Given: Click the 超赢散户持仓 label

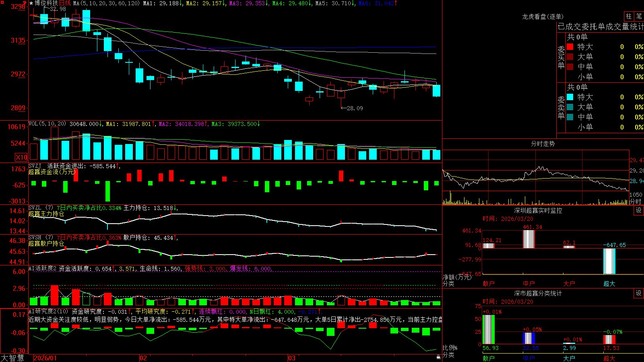Looking at the screenshot, I should [x=46, y=243].
